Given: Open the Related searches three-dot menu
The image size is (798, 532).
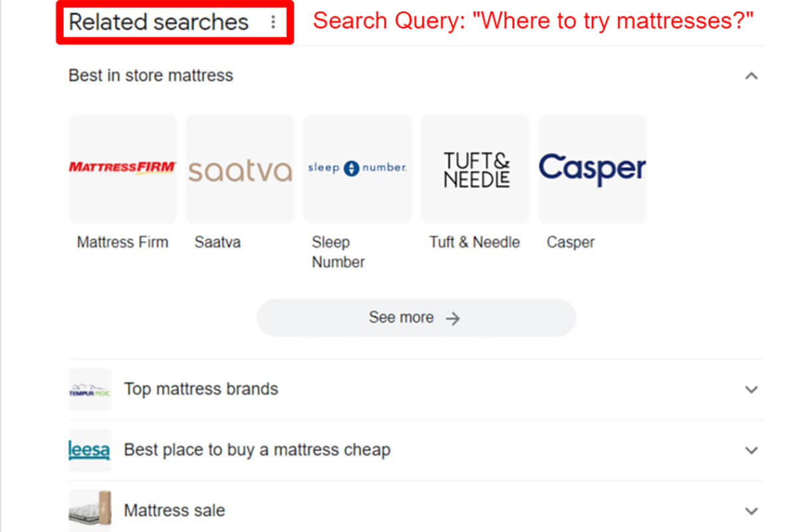Looking at the screenshot, I should 273,21.
